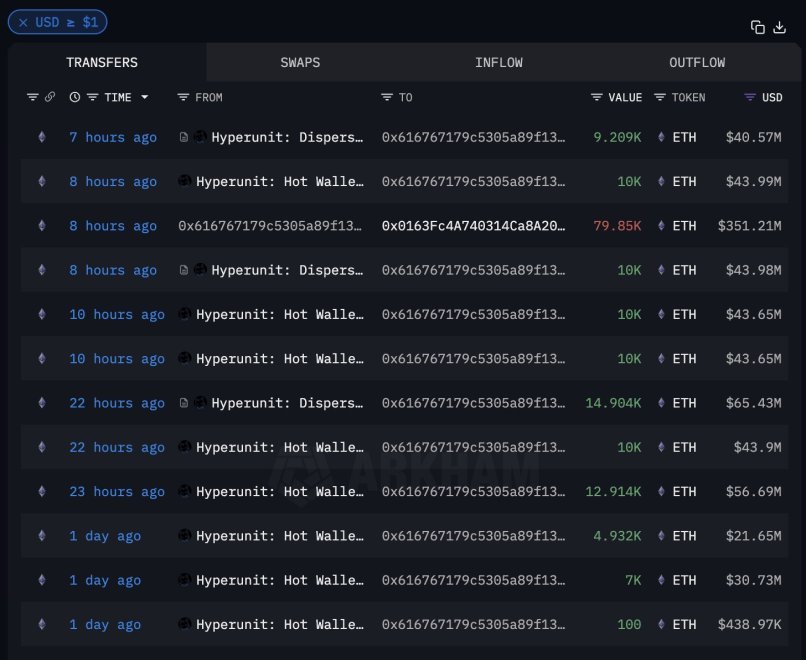Remove the USD ≥ $1 filter via its X
Viewport: 806px width, 660px height.
22,22
